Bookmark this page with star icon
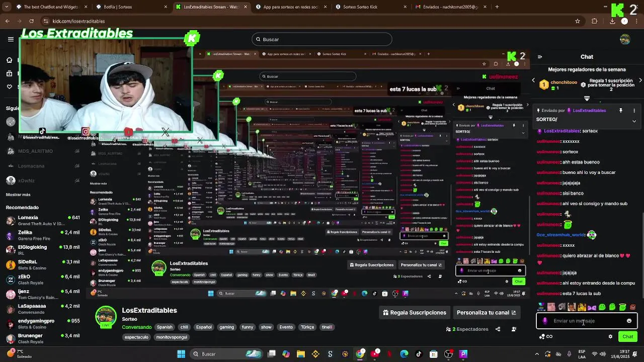644x362 pixels. [x=578, y=21]
